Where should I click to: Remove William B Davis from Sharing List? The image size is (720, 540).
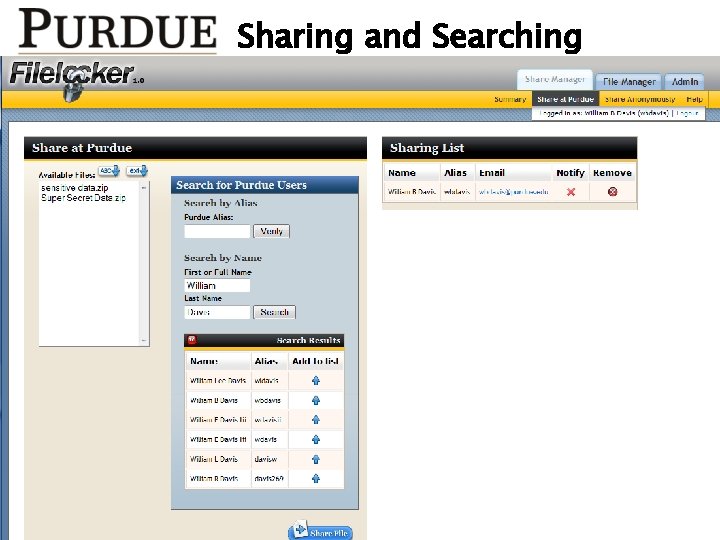pyautogui.click(x=612, y=191)
